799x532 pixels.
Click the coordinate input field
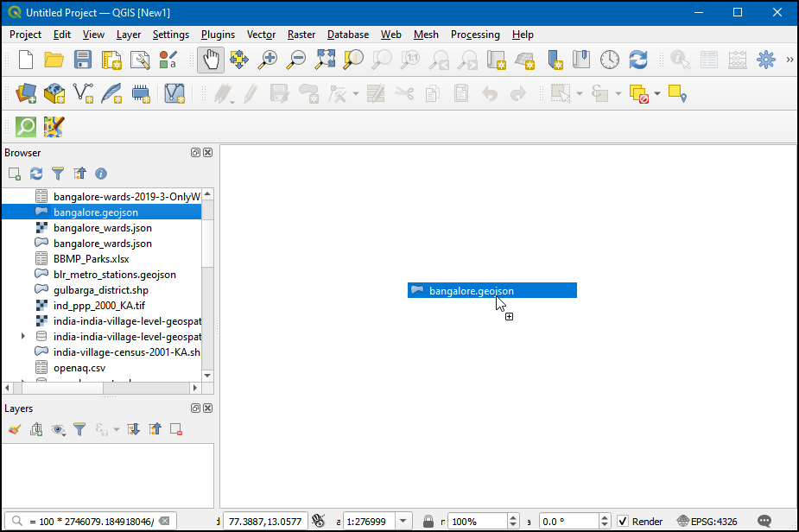pyautogui.click(x=265, y=522)
